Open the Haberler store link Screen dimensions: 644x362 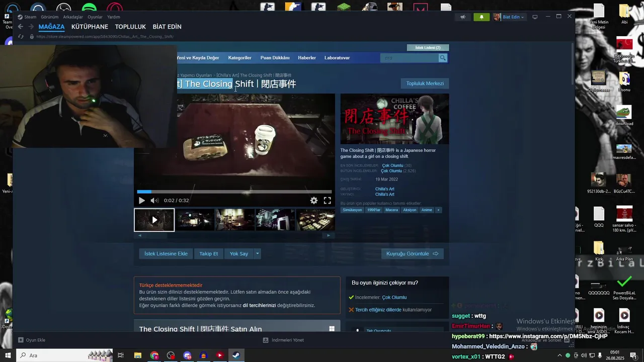307,58
